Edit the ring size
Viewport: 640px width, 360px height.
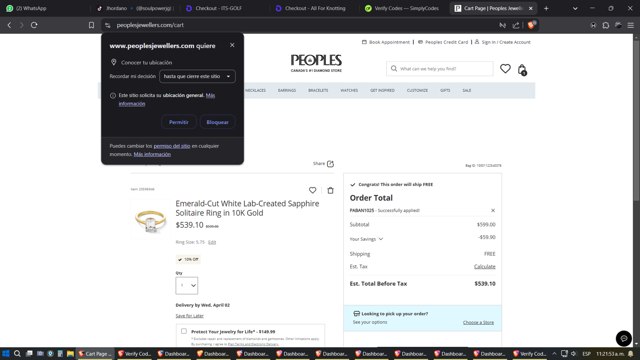click(x=212, y=242)
